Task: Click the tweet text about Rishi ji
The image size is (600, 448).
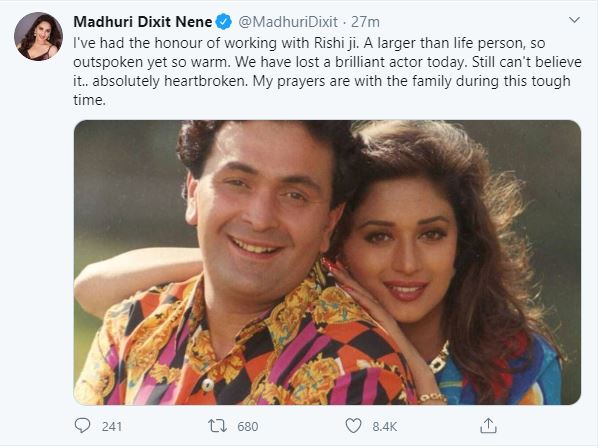Action: (327, 72)
